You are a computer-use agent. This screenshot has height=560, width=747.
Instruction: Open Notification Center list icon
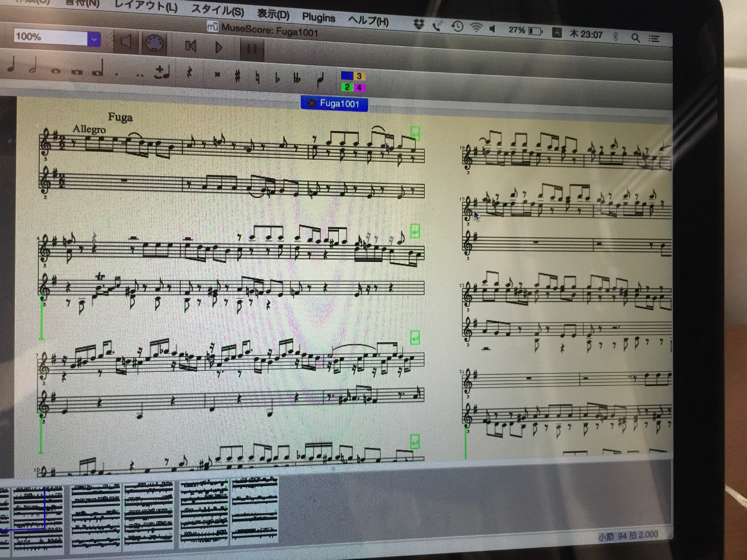pyautogui.click(x=654, y=39)
